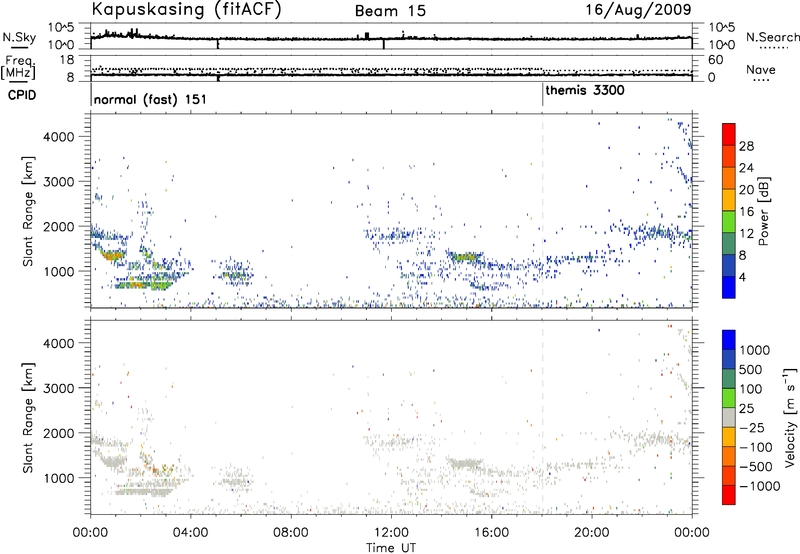Click the 'Velocity [m s-1]' color bar title
The image size is (800, 554).
tap(790, 417)
